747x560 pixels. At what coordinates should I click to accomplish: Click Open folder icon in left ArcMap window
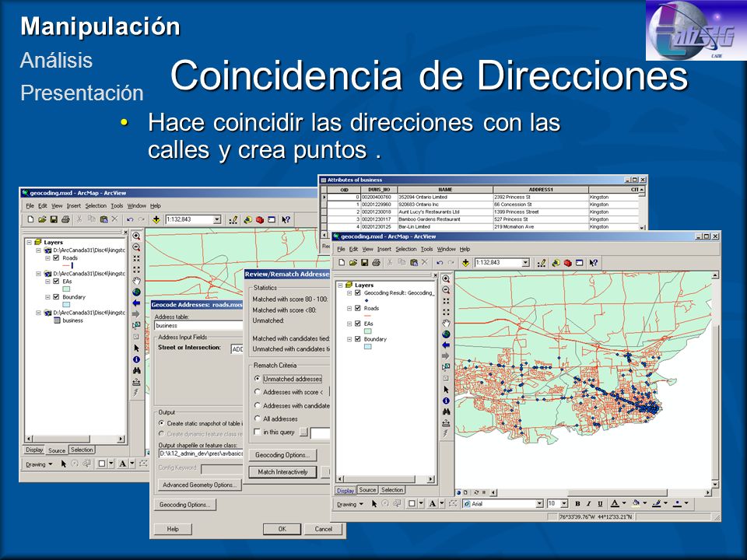coord(42,219)
